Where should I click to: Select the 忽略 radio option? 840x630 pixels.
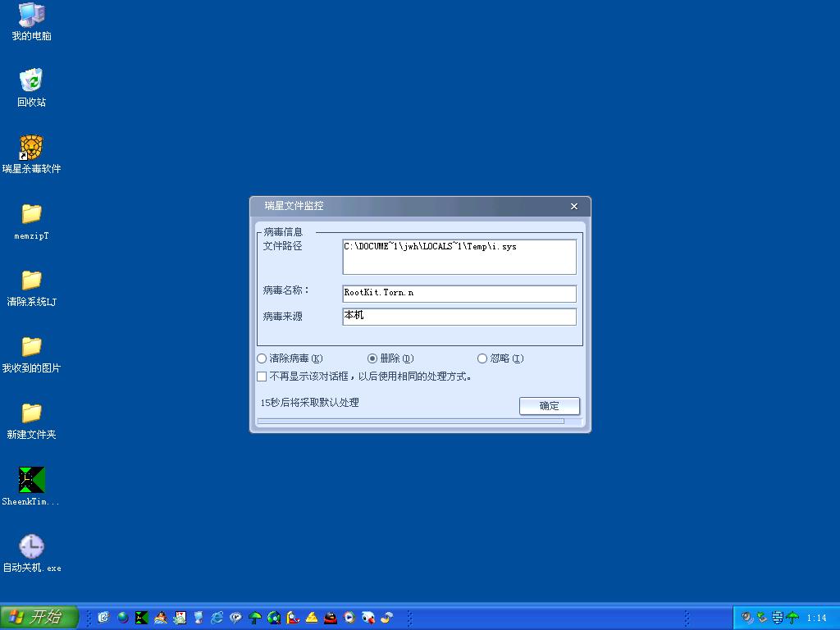pos(500,358)
